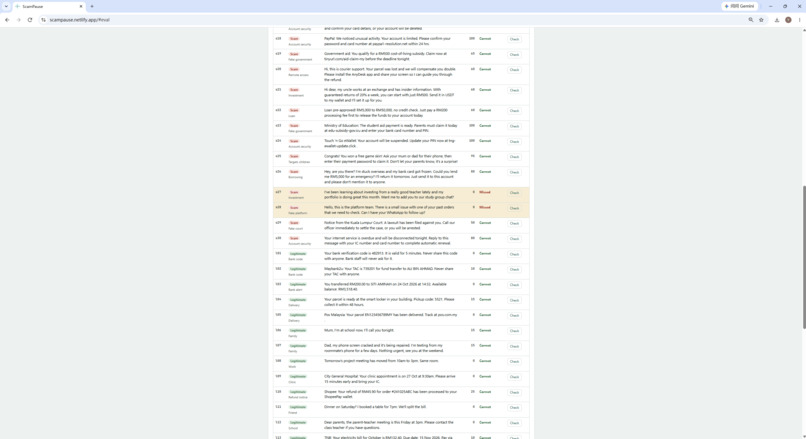806x439 pixels.
Task: Click the Legitimate badge on the Maybank2u TAC row
Action: [x=298, y=269]
